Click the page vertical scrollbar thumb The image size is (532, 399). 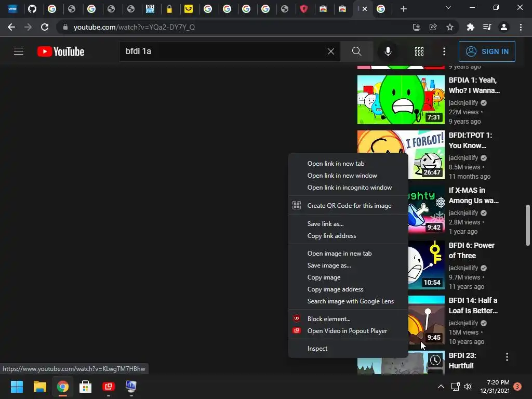(528, 225)
